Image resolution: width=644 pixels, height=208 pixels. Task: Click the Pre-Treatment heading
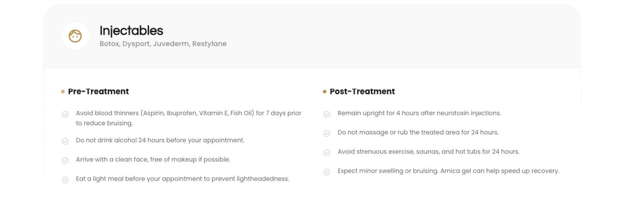(98, 91)
